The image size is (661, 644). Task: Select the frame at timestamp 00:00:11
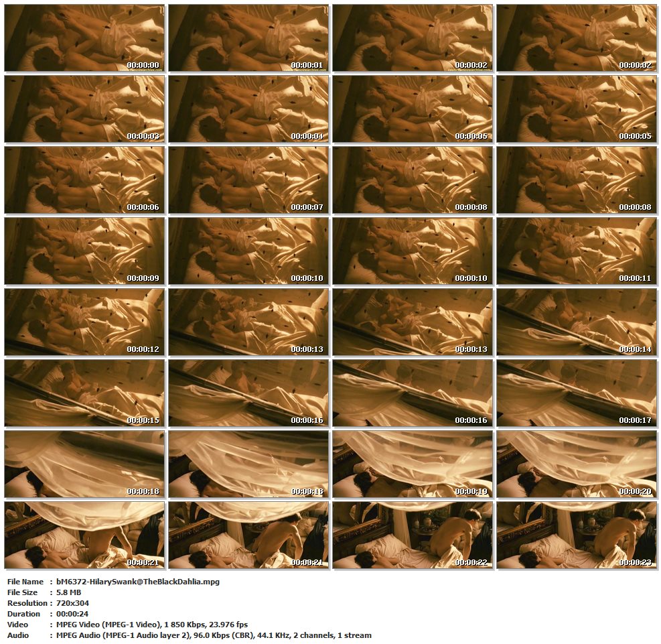(576, 251)
